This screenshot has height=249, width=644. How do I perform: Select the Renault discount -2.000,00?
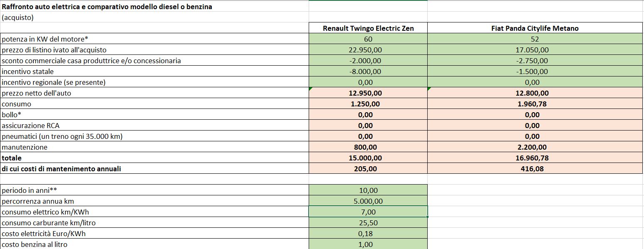pyautogui.click(x=368, y=61)
